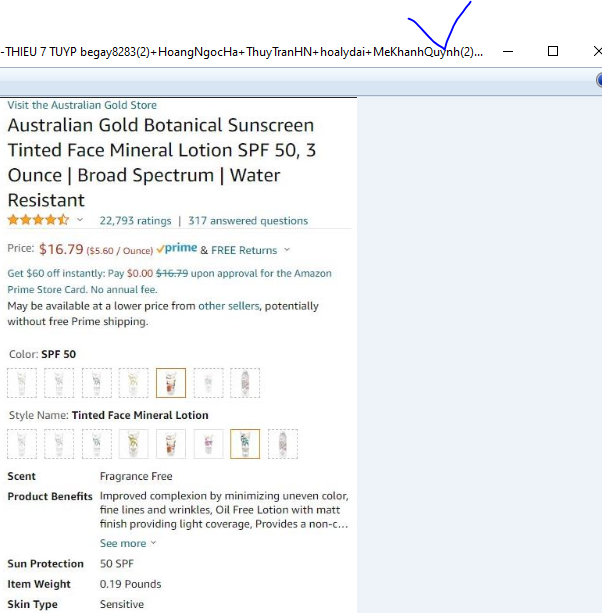Screen dimensions: 602x613
Task: Click the Fragrance Free scent value
Action: point(136,476)
